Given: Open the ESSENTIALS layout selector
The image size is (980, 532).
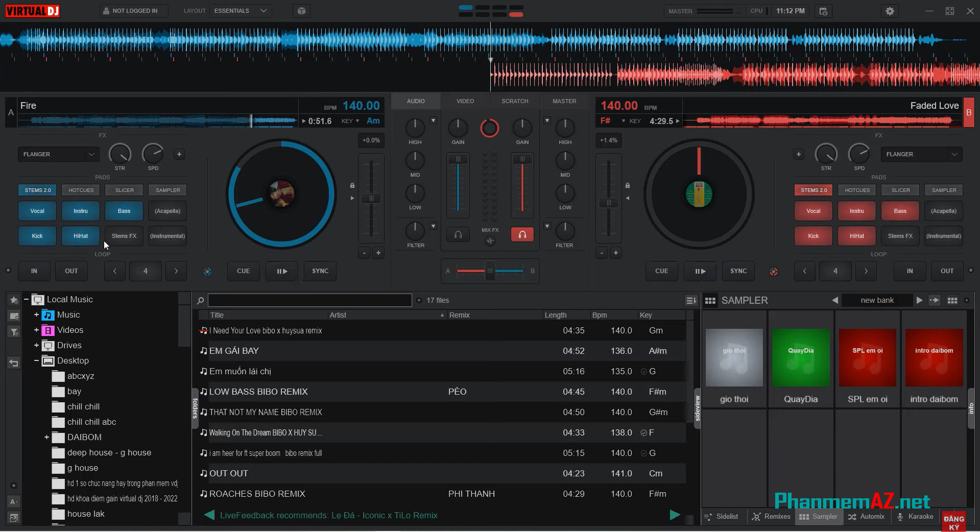Looking at the screenshot, I should click(240, 10).
